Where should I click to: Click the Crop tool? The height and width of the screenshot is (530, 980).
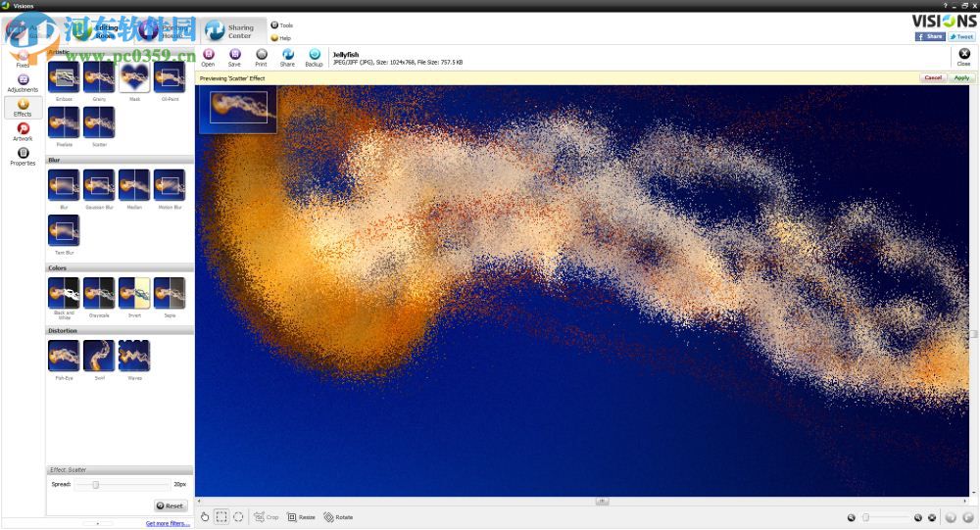267,517
